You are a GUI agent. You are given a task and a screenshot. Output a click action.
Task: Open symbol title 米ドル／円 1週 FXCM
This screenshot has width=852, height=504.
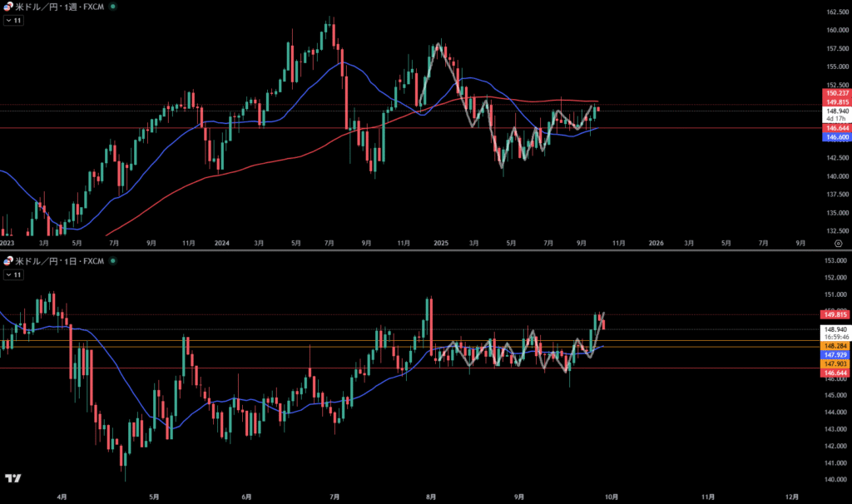(60, 6)
